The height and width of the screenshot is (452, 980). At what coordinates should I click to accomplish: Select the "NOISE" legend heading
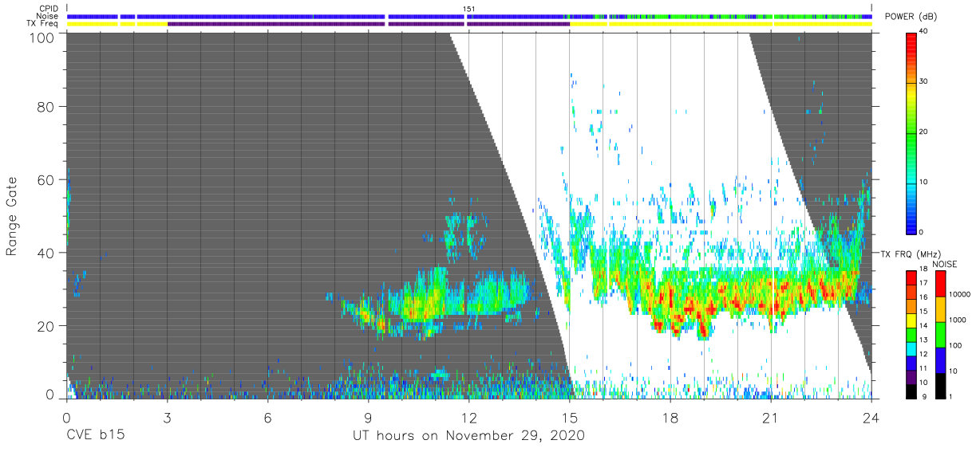click(944, 264)
